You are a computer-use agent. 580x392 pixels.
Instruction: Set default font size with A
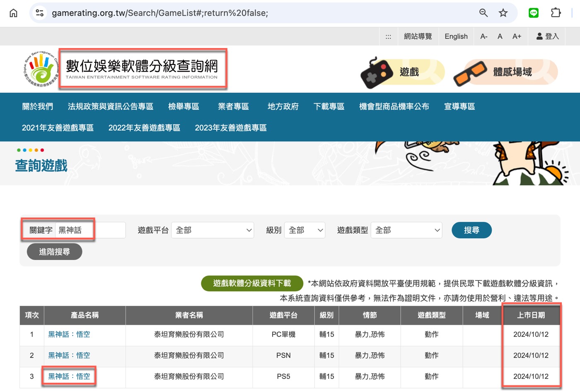pyautogui.click(x=500, y=36)
